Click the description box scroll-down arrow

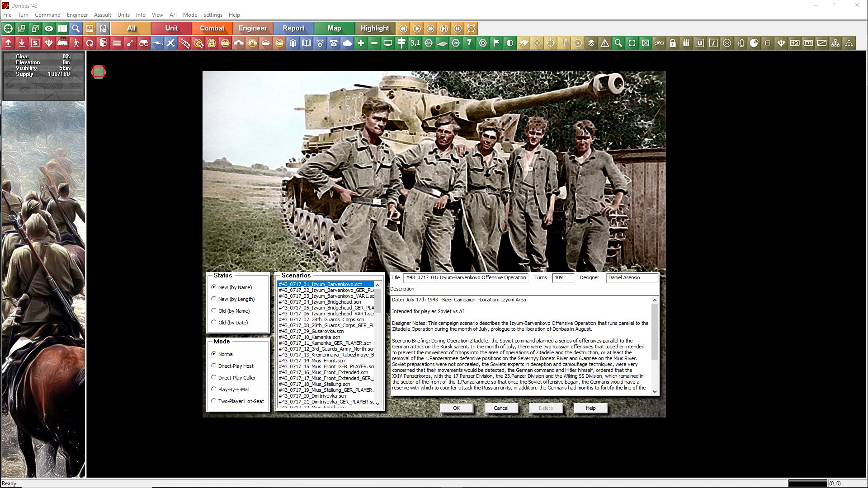655,392
